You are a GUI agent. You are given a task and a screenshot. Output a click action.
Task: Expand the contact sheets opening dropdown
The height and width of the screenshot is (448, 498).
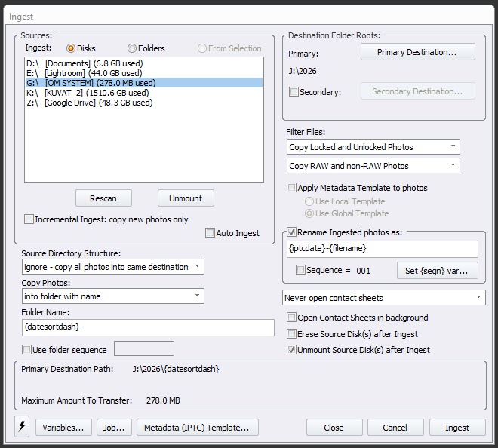(x=384, y=298)
